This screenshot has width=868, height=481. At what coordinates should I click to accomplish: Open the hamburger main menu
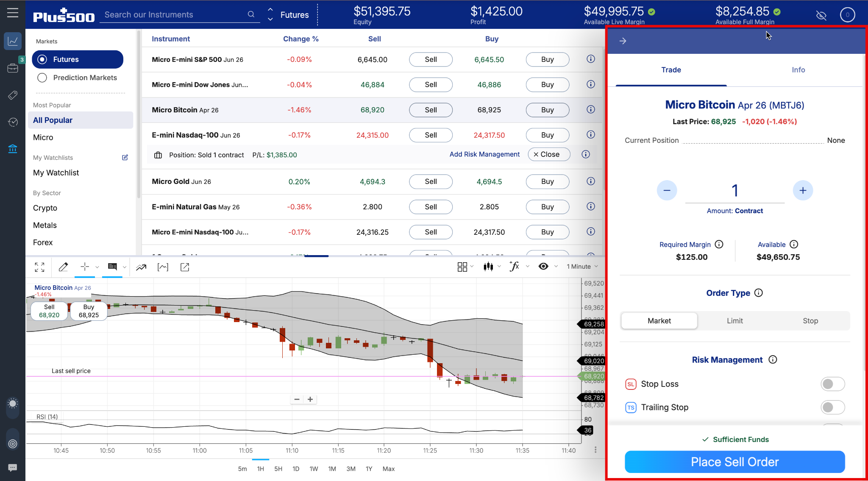coord(13,13)
